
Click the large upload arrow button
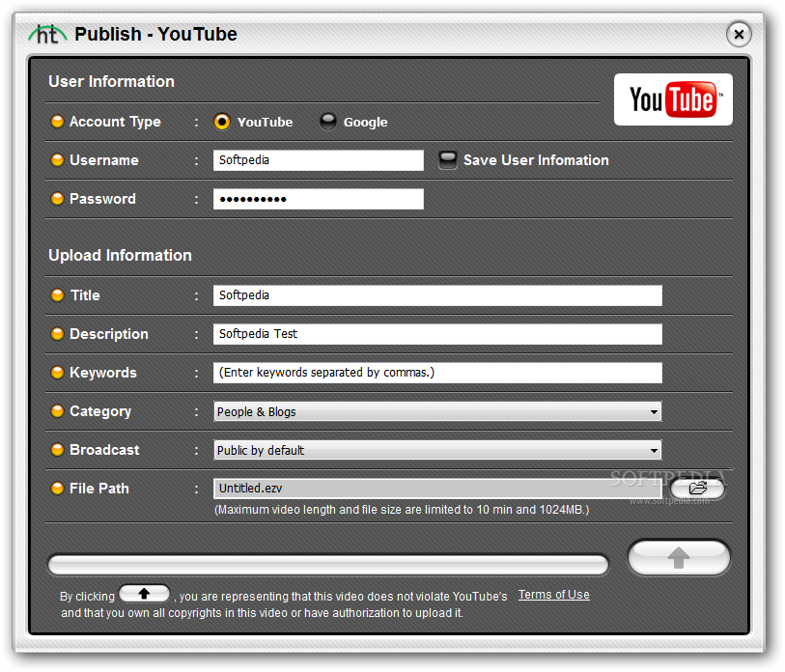click(679, 557)
